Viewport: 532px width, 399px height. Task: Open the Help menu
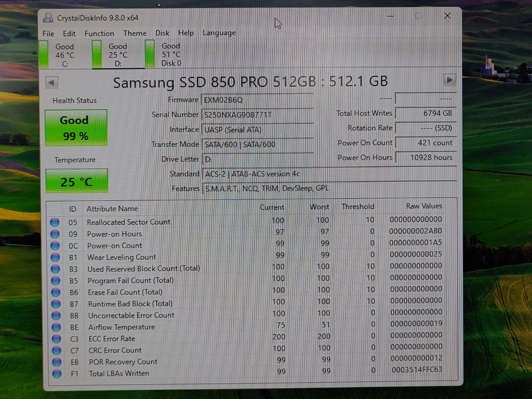click(186, 33)
